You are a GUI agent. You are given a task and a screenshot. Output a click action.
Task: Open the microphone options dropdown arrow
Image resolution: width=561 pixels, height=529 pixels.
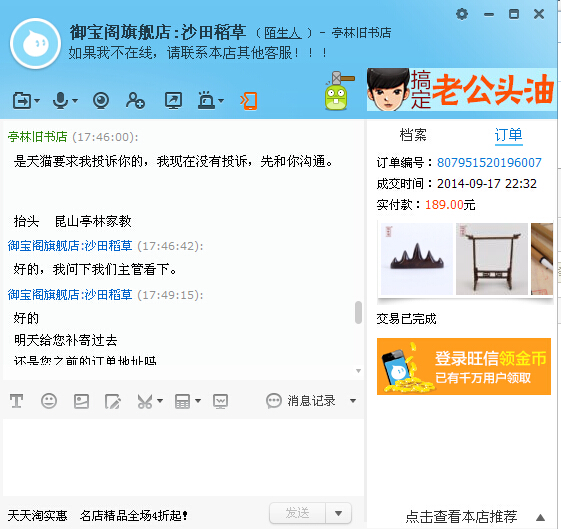tap(75, 101)
